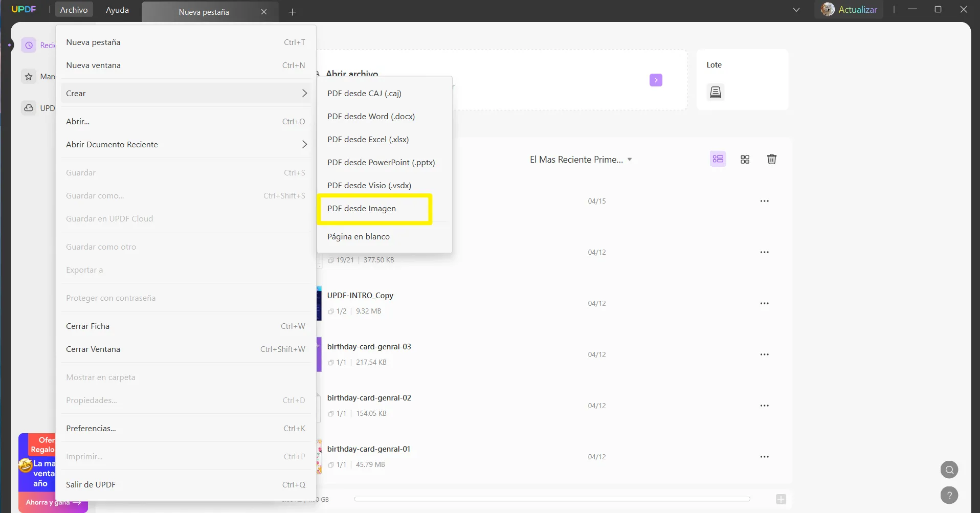The image size is (980, 513).
Task: Open the Lote batch document icon
Action: tap(716, 93)
